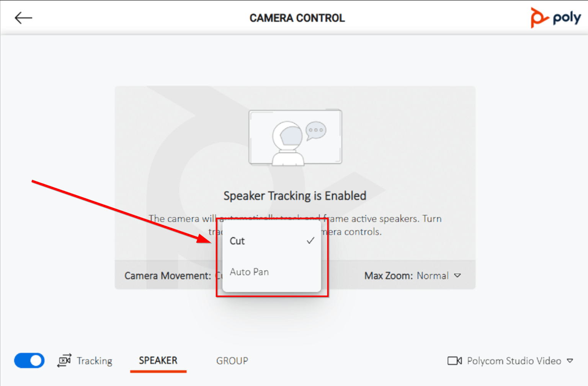
Task: Select the SPEAKER tab
Action: pos(158,360)
